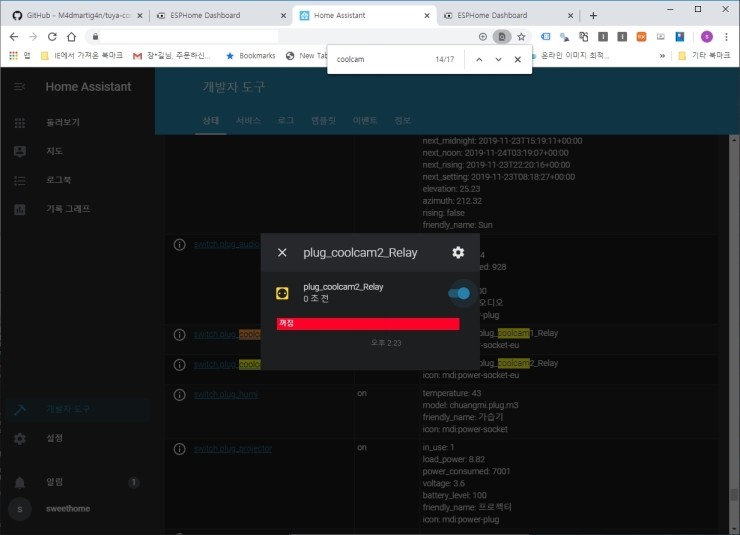740x535 pixels.
Task: Open 기록 그래프 history in sidebar
Action: pyautogui.click(x=77, y=209)
